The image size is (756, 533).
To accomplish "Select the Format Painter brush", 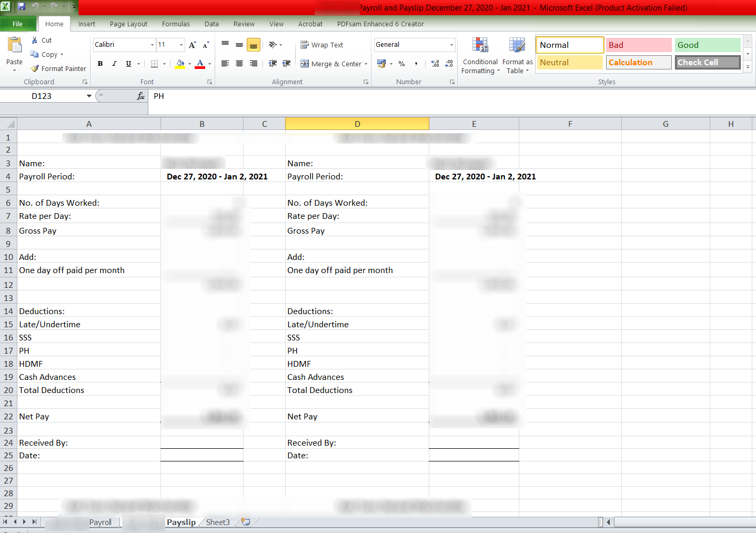I will tap(35, 68).
